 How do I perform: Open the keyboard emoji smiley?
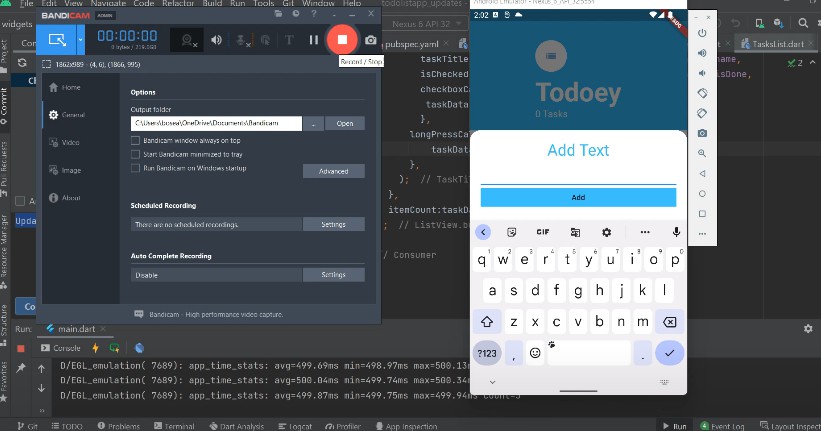coord(535,353)
